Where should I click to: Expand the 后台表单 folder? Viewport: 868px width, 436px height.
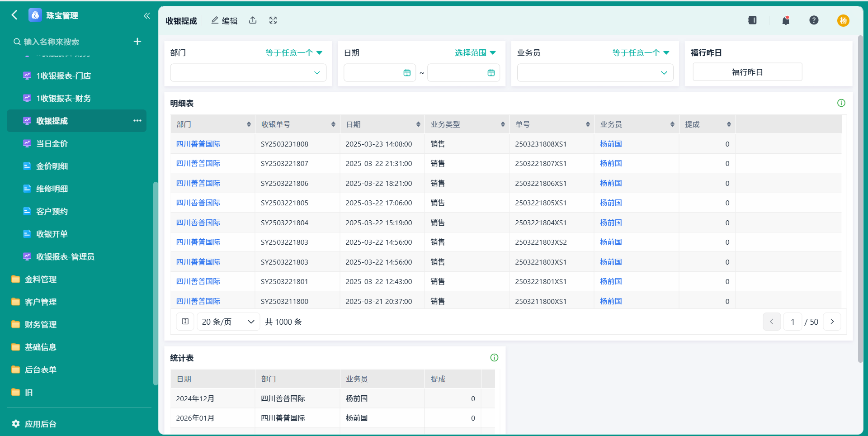tap(34, 370)
